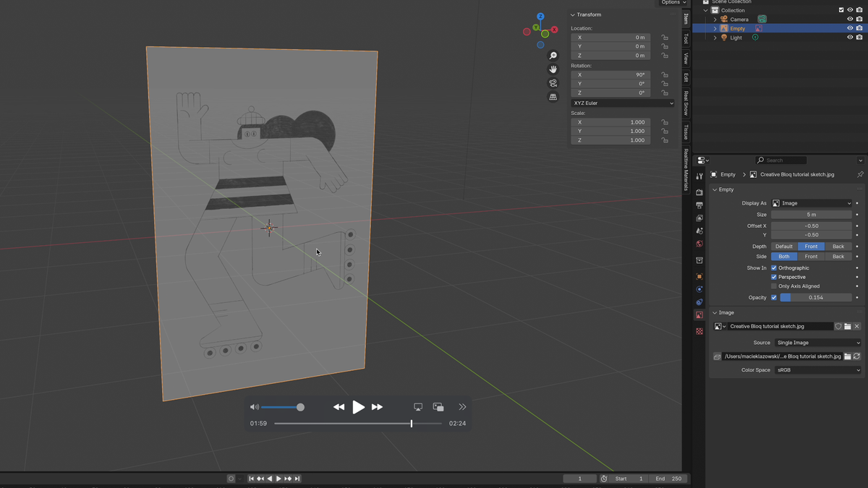Open the Render Properties tab
This screenshot has width=868, height=488.
[699, 192]
